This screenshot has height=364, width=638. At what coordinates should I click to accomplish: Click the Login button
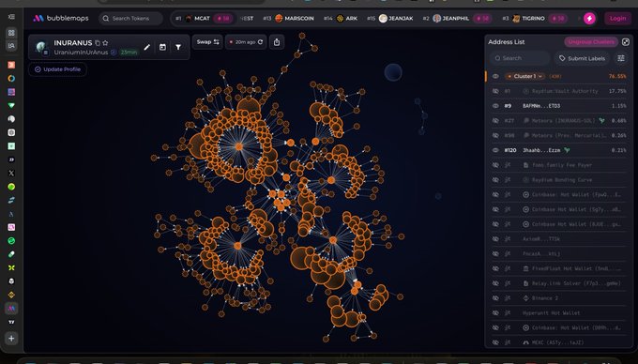coord(617,19)
